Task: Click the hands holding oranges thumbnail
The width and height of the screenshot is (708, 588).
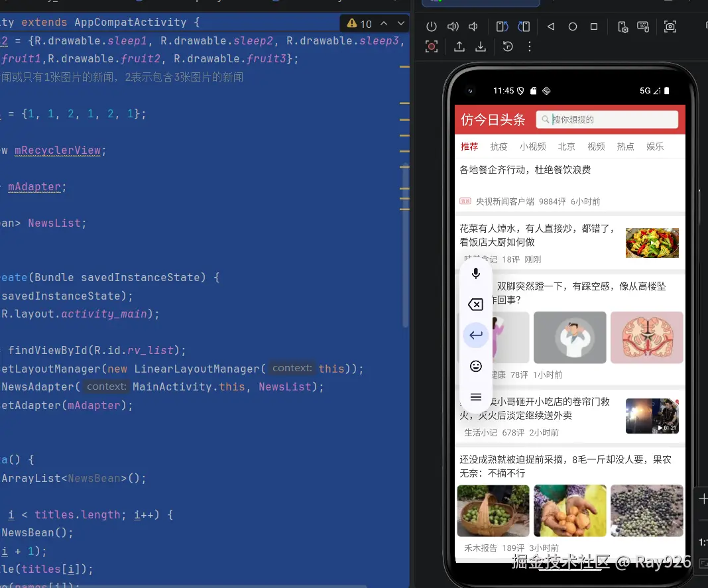Action: click(x=570, y=511)
